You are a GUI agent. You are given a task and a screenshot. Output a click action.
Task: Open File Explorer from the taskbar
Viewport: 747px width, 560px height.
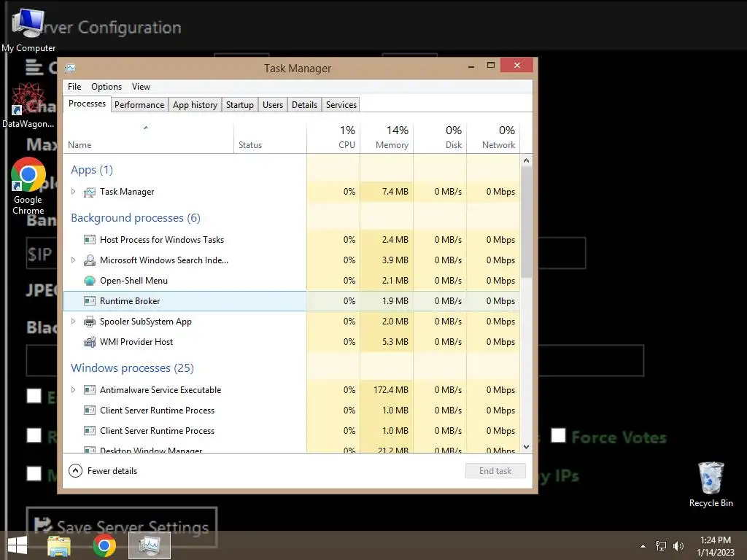click(x=59, y=545)
